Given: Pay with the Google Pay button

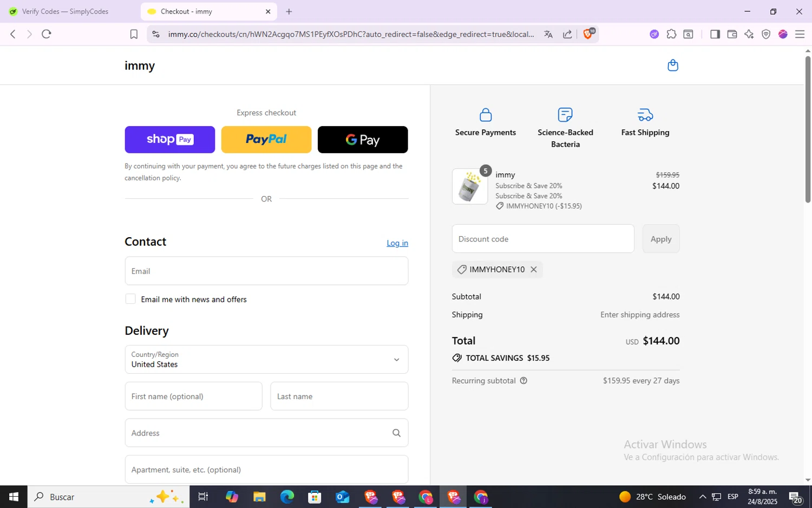Looking at the screenshot, I should pos(363,140).
